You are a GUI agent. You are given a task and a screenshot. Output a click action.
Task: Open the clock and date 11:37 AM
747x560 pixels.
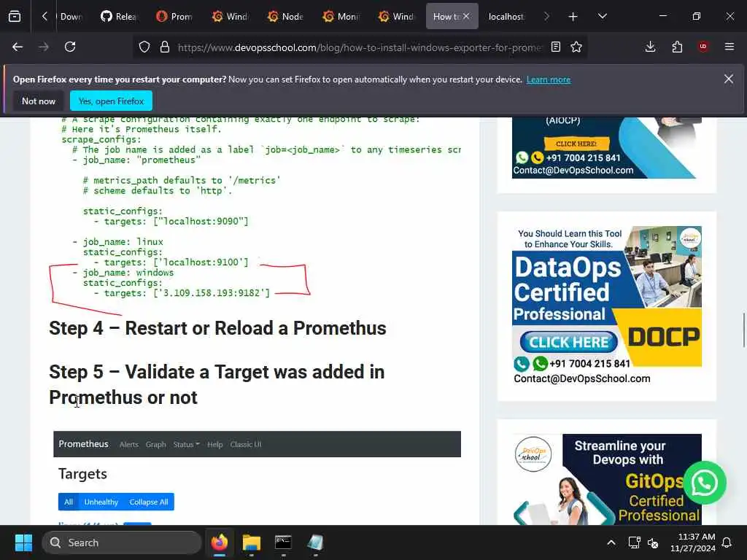point(693,542)
